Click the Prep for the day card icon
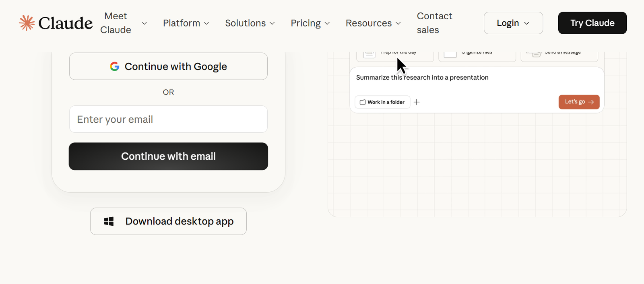The width and height of the screenshot is (644, 284). coord(369,54)
